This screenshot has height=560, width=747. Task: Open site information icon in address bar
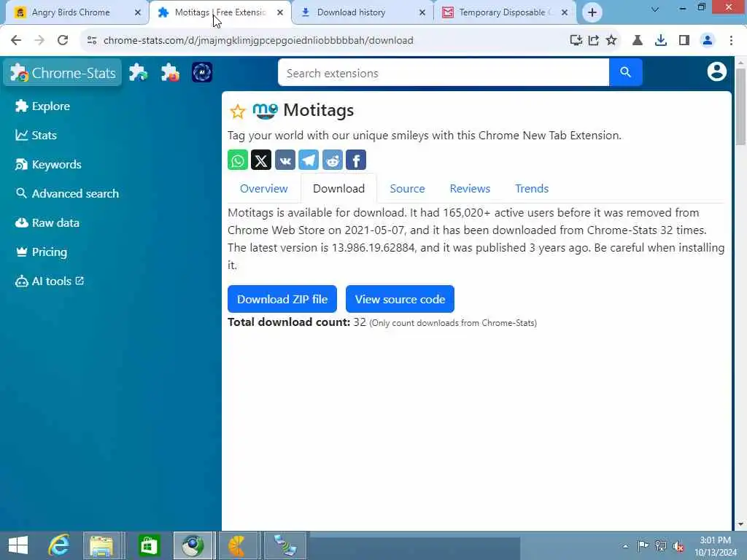tap(92, 41)
